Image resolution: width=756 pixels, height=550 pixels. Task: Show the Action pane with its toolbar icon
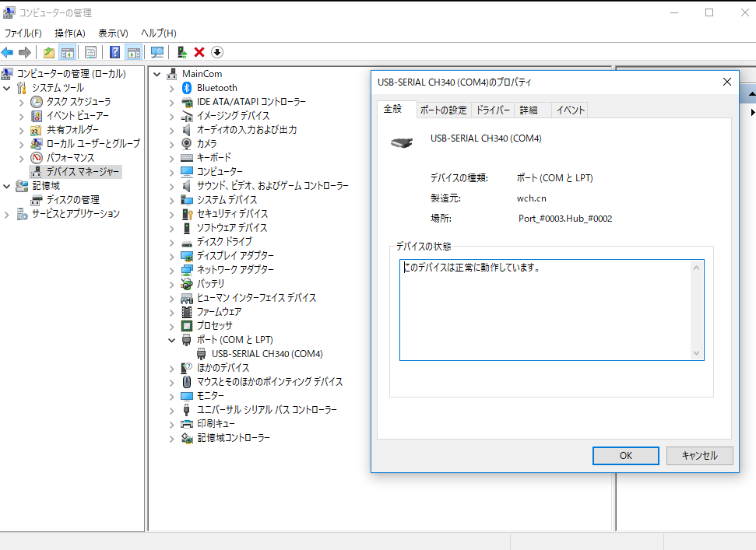(x=132, y=52)
